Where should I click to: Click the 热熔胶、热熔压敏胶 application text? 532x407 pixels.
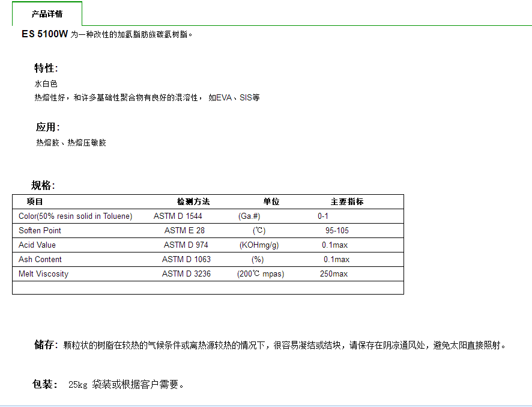71,143
